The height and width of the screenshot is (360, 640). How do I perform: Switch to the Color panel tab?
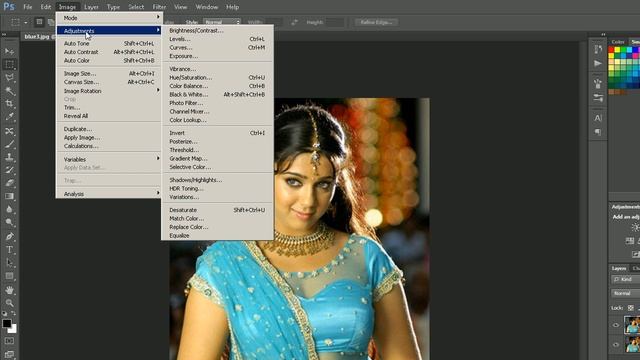[x=618, y=42]
